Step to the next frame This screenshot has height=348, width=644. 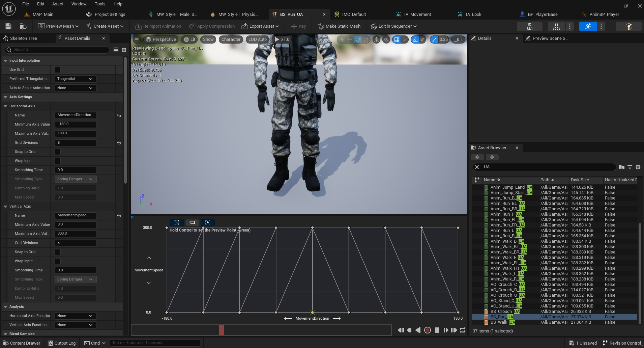pyautogui.click(x=446, y=330)
